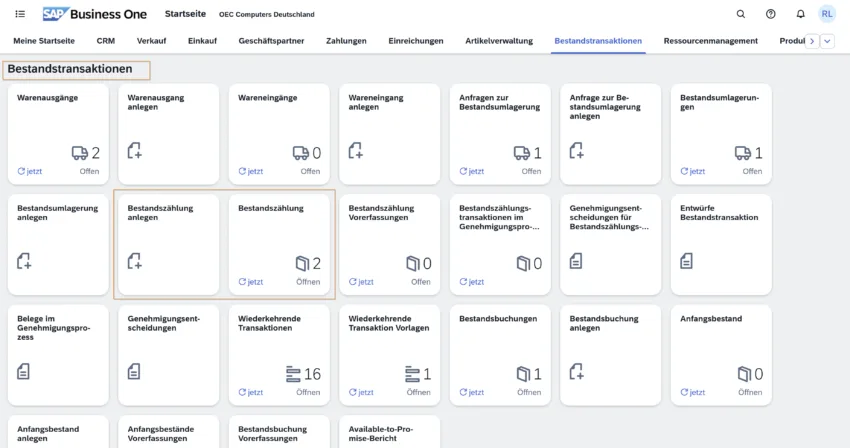Select the Einreichungen tab
850x448 pixels.
click(x=416, y=41)
